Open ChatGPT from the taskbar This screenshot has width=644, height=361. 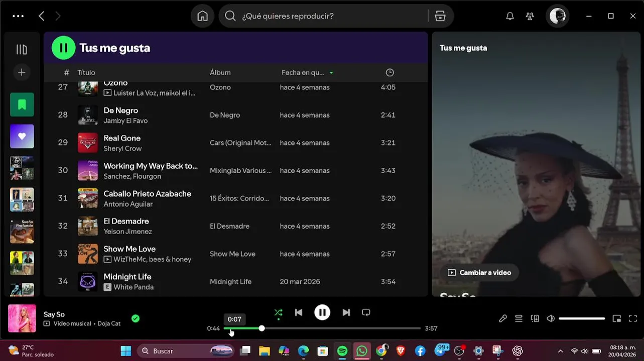pos(518,351)
